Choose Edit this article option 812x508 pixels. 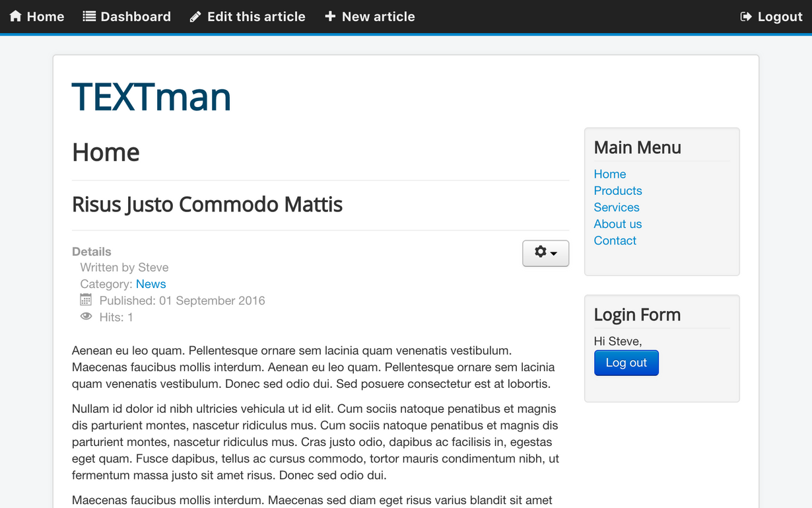click(x=248, y=17)
